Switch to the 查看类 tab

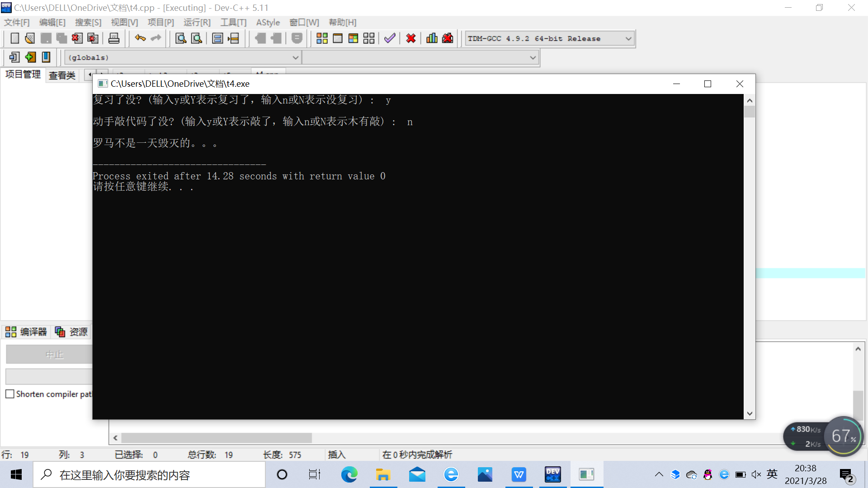tap(62, 75)
